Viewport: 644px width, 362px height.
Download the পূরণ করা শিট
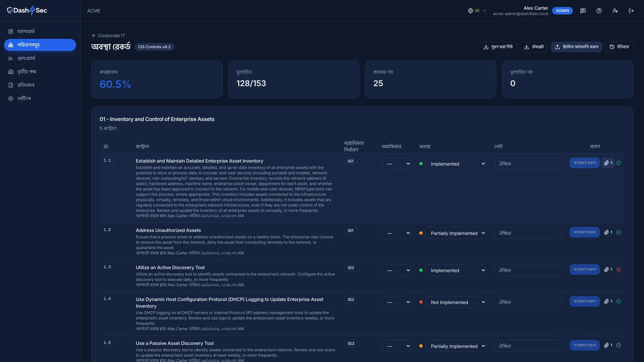tap(498, 47)
